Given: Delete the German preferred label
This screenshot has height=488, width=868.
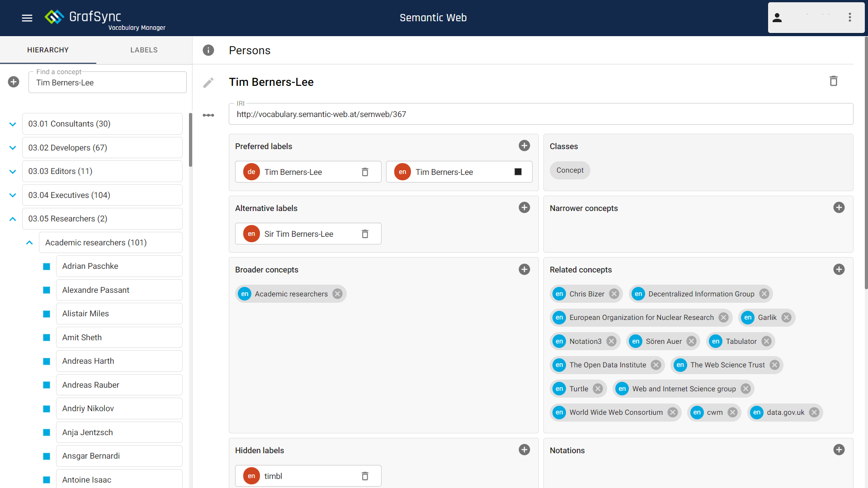Looking at the screenshot, I should coord(365,172).
